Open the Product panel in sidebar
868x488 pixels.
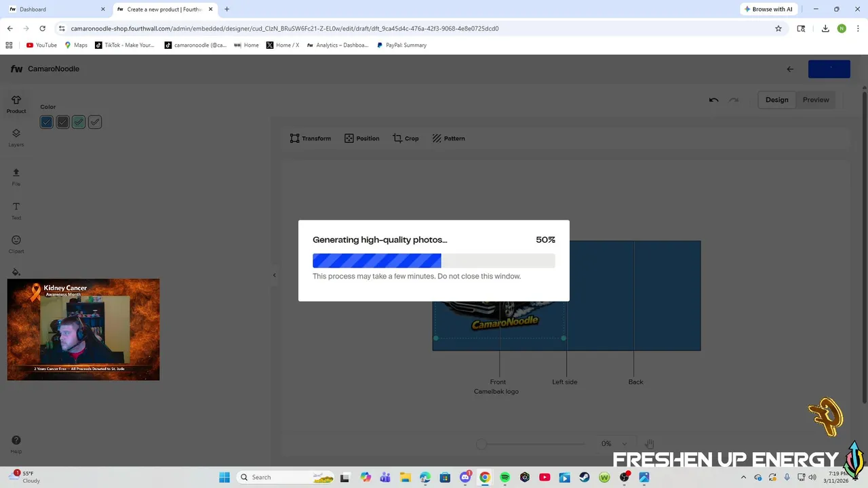[x=16, y=104]
